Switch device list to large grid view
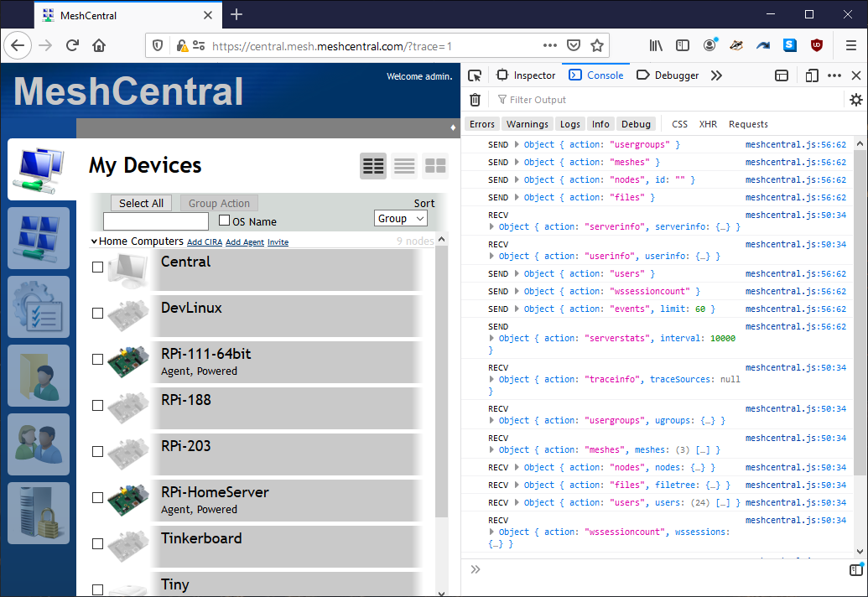The image size is (868, 597). coord(435,165)
